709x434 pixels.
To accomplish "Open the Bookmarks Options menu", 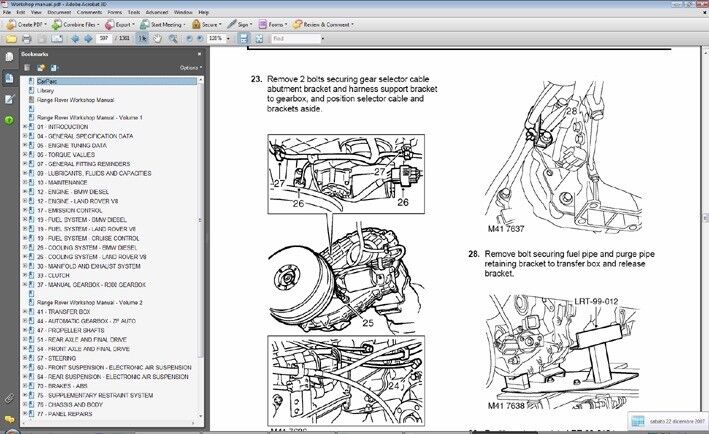I will tap(191, 68).
